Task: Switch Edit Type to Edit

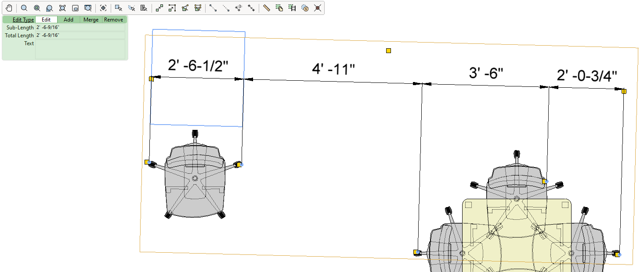Action: pyautogui.click(x=46, y=20)
